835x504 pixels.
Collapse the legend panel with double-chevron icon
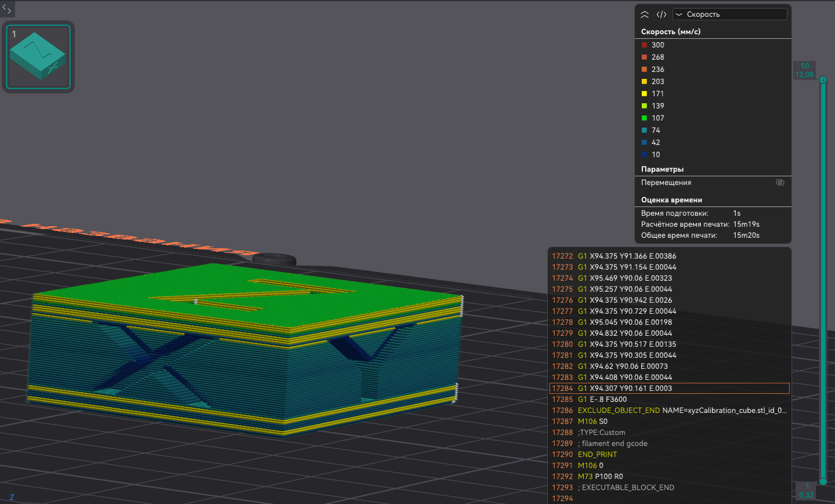click(645, 14)
